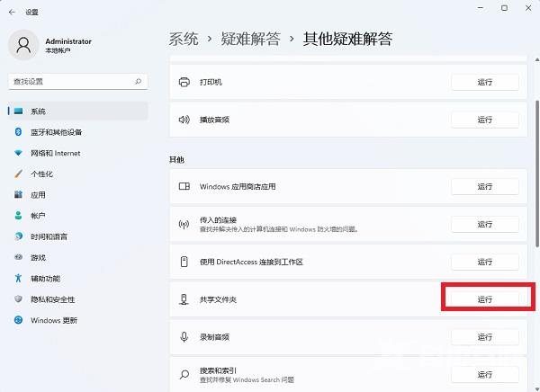Run the 搜索和索引 troubleshooter
Screen dimensions: 540x392
(485, 374)
